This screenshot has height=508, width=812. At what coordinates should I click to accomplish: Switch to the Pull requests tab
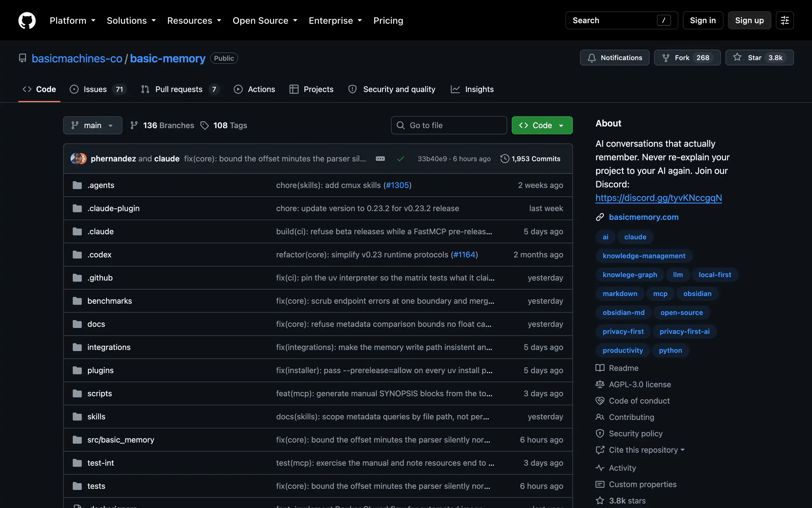click(x=180, y=89)
